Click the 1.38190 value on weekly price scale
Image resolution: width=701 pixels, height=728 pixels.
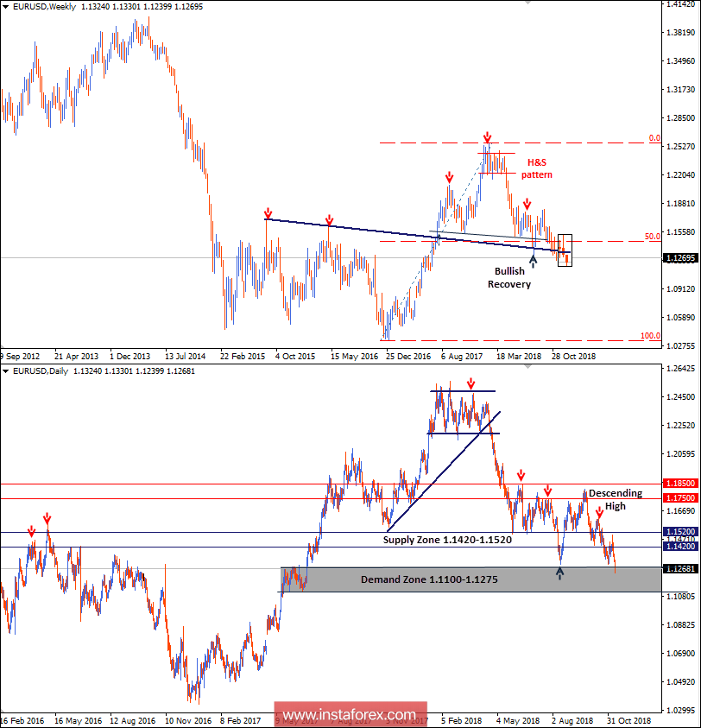click(681, 33)
